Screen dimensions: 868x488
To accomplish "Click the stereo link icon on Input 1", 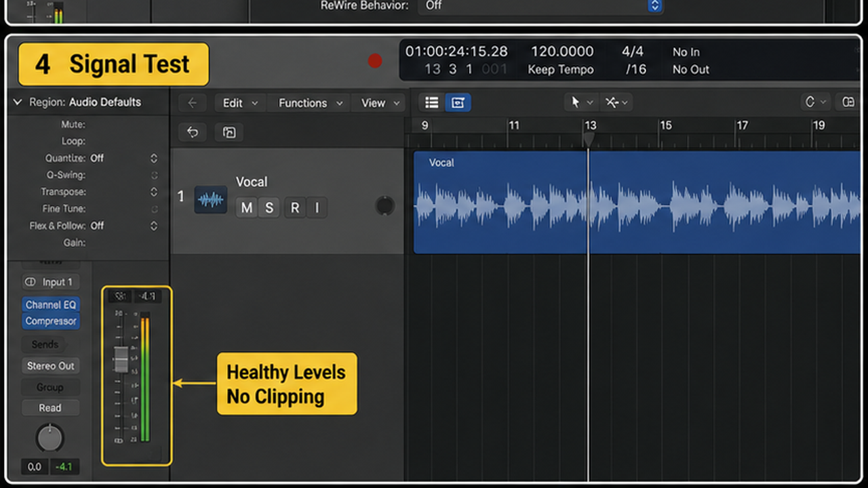I will point(30,282).
